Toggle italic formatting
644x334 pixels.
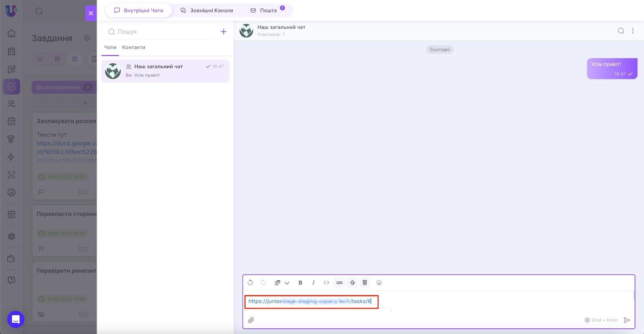(313, 282)
